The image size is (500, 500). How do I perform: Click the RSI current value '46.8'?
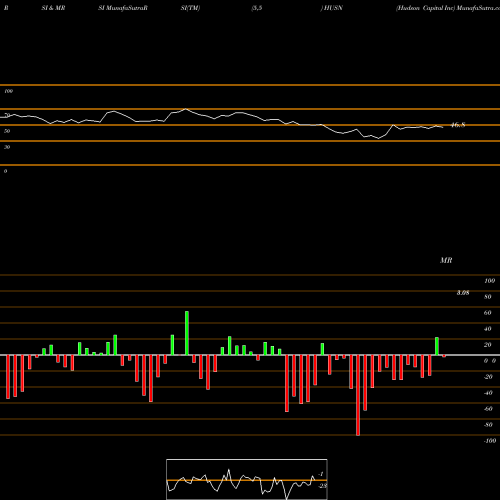pos(458,125)
